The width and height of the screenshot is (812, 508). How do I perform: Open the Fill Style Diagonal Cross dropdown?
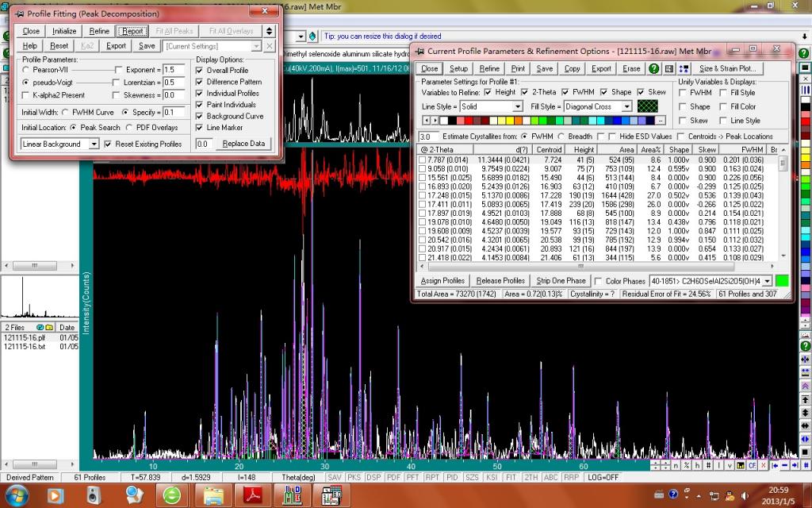click(x=627, y=106)
